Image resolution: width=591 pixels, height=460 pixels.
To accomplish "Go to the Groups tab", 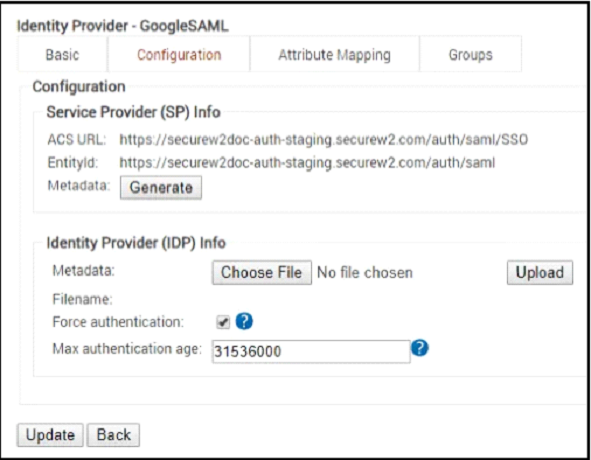I will point(470,55).
